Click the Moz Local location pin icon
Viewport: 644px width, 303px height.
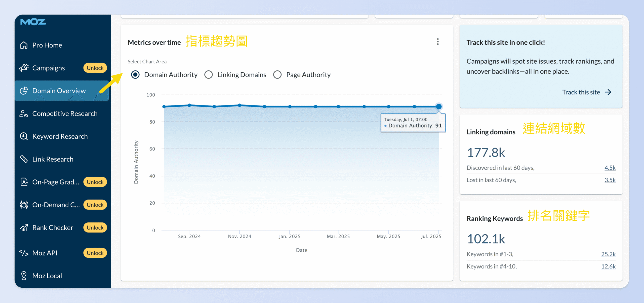click(24, 275)
